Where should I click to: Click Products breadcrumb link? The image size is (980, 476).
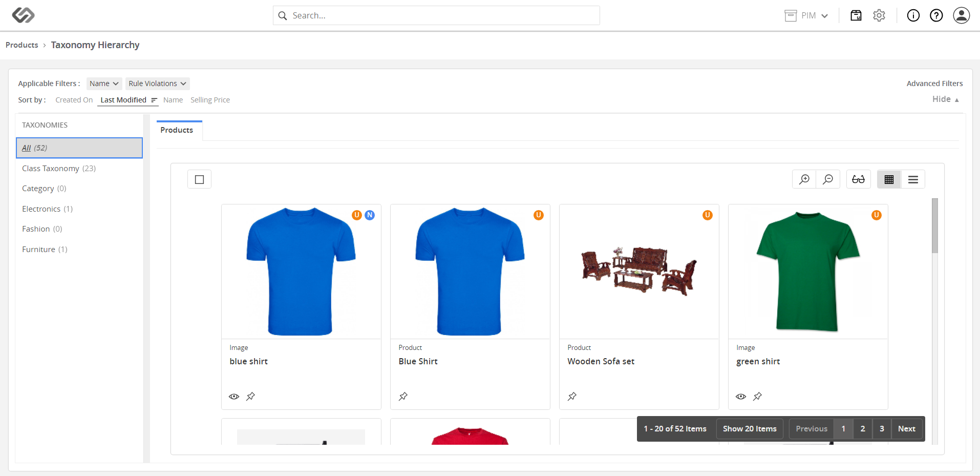tap(22, 45)
